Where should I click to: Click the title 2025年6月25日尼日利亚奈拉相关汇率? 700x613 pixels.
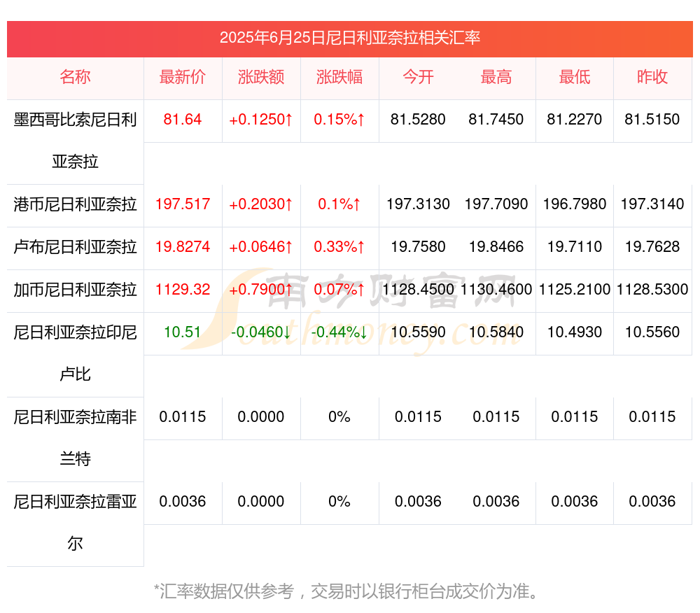click(349, 38)
